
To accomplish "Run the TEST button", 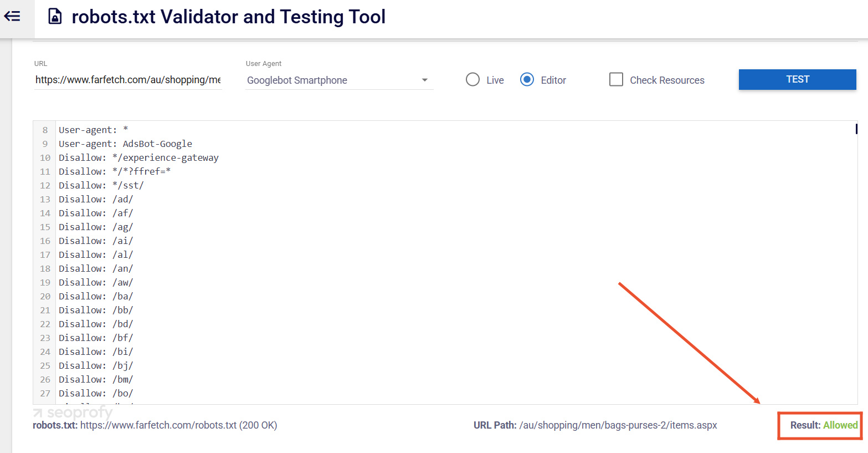I will [x=797, y=79].
